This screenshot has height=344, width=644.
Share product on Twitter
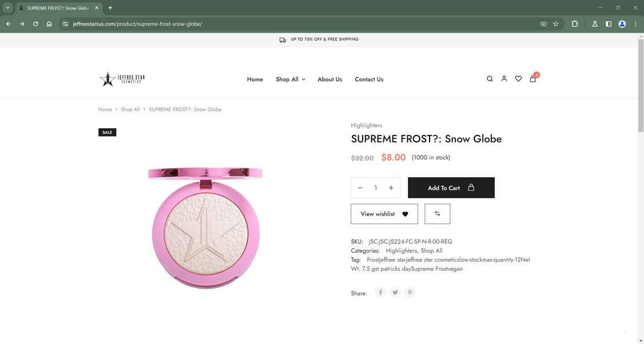click(395, 293)
